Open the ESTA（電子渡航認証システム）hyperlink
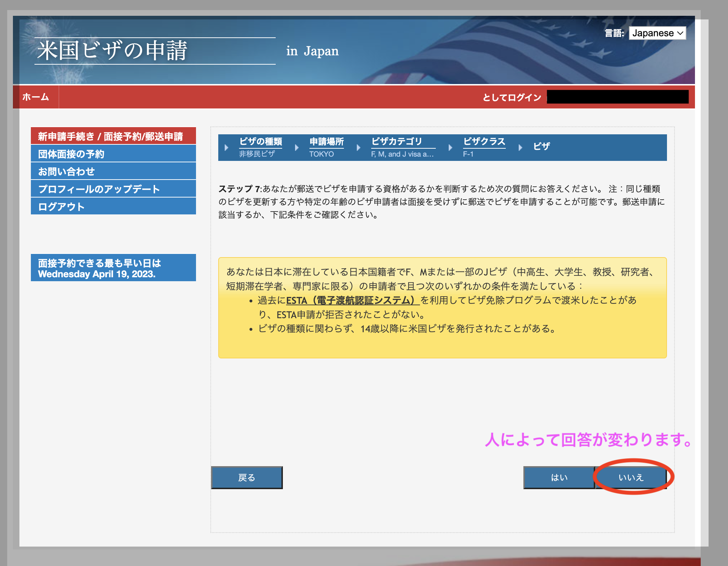Screen dimensions: 728x566 (x=353, y=300)
